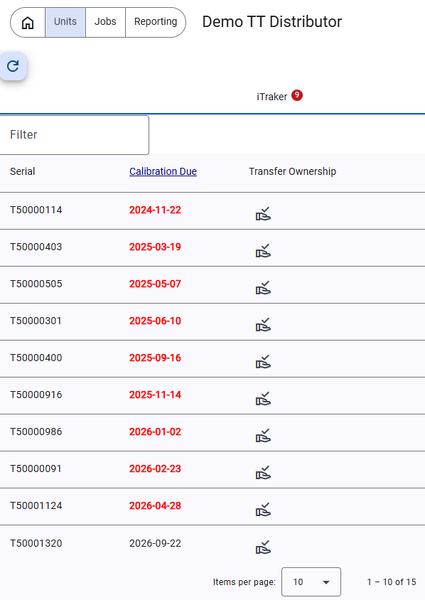Transfer ownership of unit T50000403
The height and width of the screenshot is (600, 425).
click(263, 251)
